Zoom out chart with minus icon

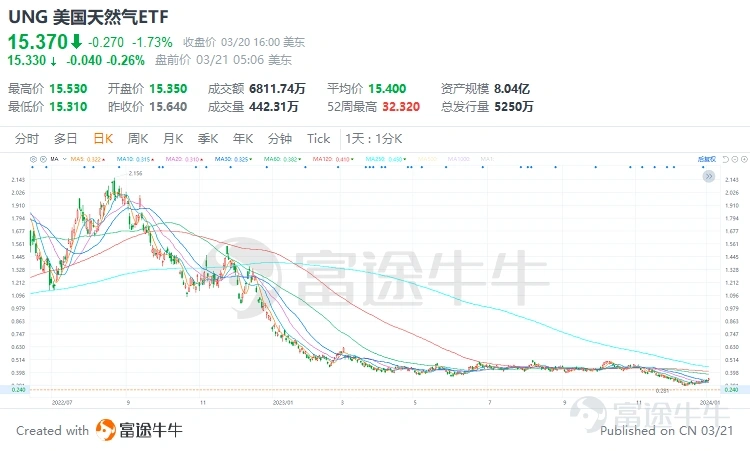click(735, 159)
